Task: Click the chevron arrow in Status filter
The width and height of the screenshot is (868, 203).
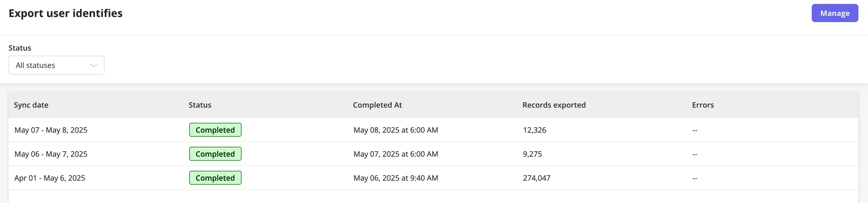Action: click(94, 65)
